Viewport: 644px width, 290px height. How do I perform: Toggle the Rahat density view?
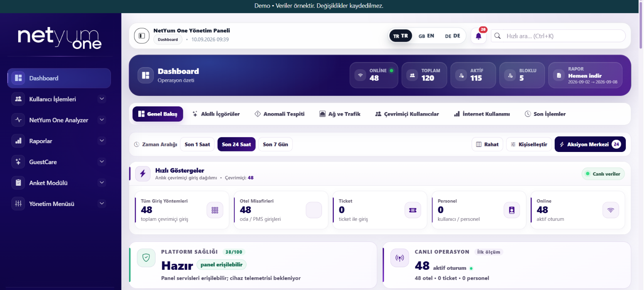click(487, 144)
